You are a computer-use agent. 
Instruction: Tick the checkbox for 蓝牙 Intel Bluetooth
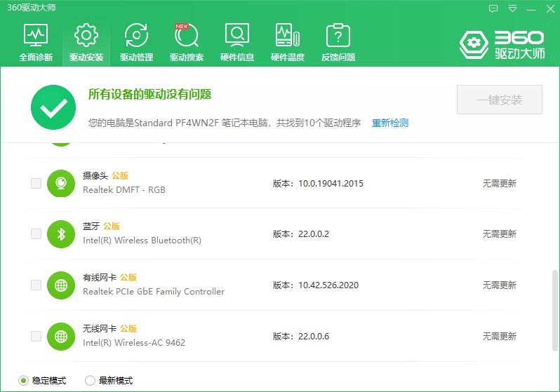(36, 234)
